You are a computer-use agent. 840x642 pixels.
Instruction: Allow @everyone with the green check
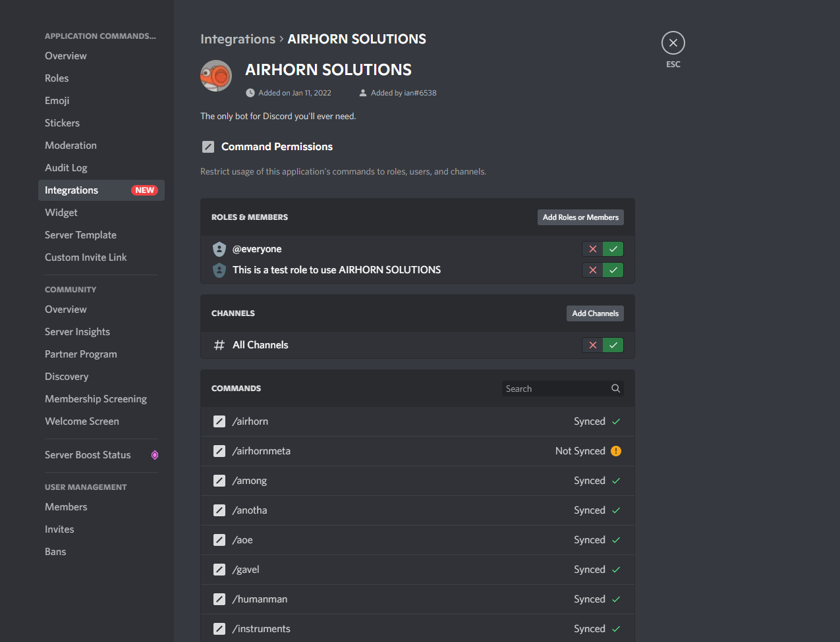click(613, 249)
